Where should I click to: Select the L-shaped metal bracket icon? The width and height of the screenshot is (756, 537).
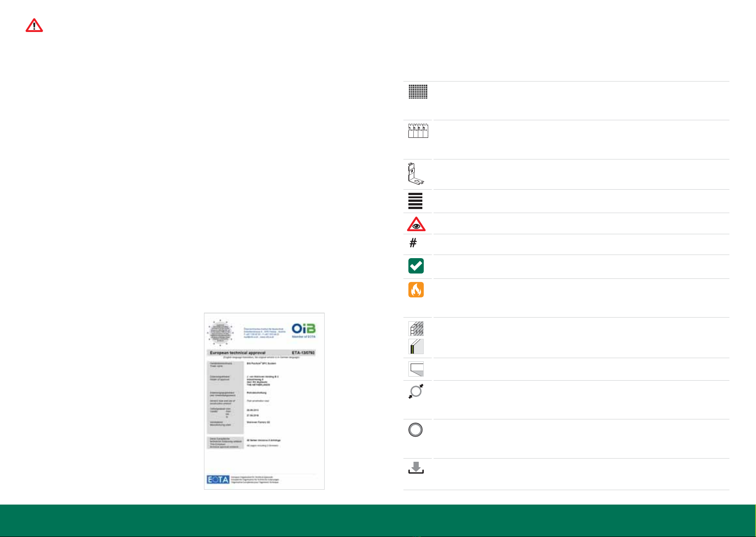point(416,174)
